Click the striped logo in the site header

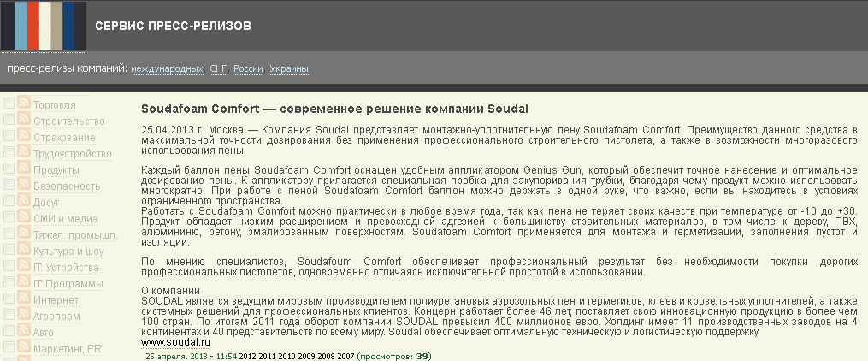(43, 26)
